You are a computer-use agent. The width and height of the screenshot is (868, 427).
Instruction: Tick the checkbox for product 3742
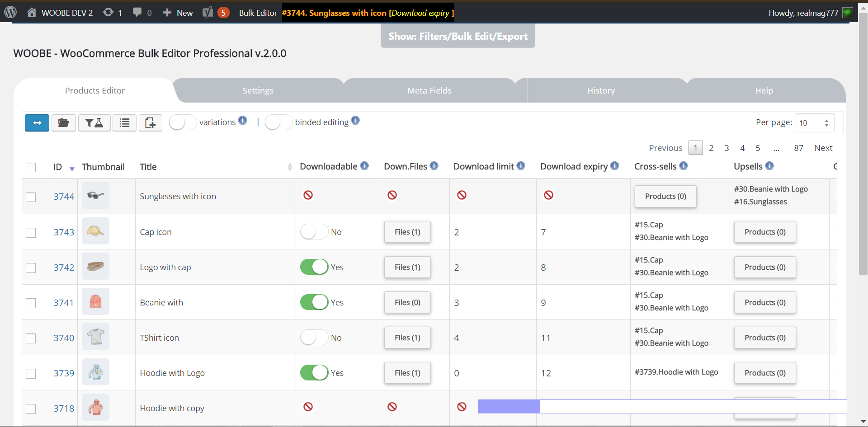point(31,268)
